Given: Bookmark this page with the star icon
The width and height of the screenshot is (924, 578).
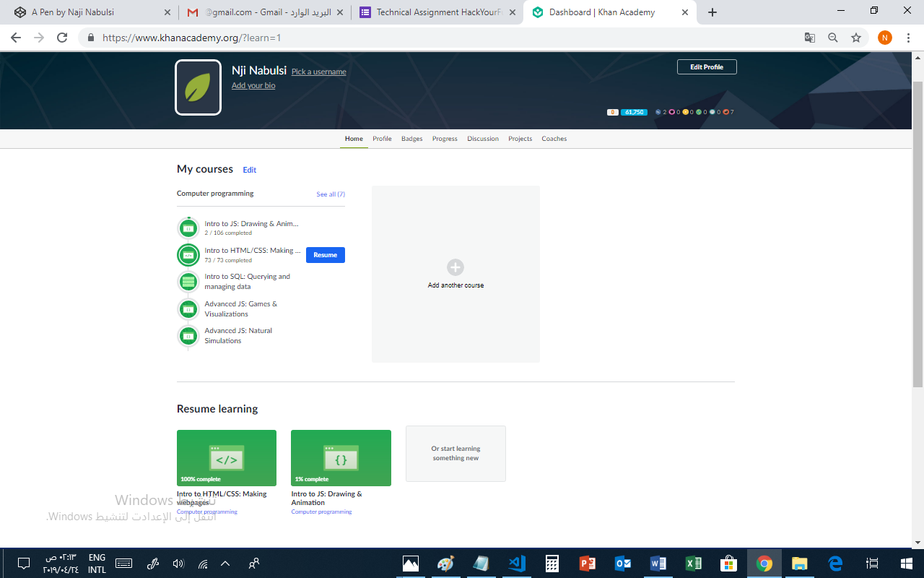Looking at the screenshot, I should tap(856, 38).
